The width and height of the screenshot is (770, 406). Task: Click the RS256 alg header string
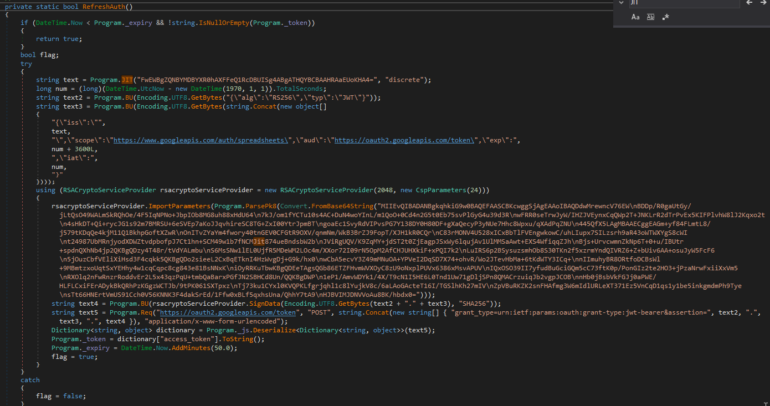click(301, 97)
